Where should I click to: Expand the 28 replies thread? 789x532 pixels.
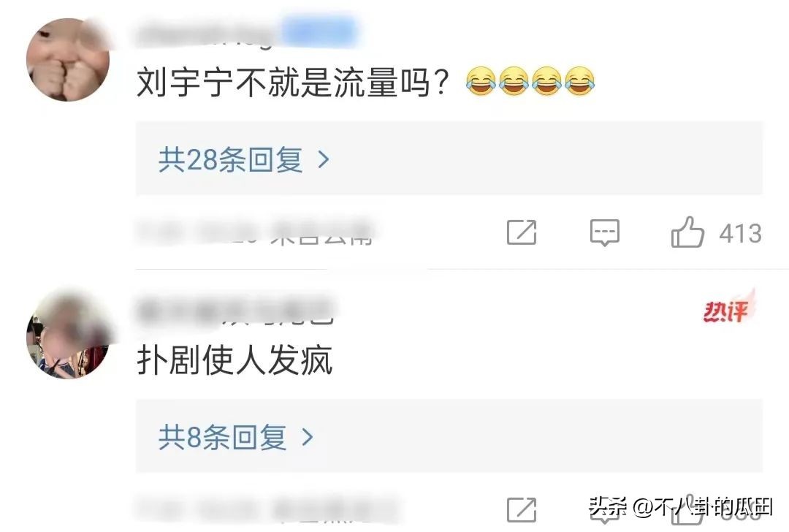[x=449, y=159]
